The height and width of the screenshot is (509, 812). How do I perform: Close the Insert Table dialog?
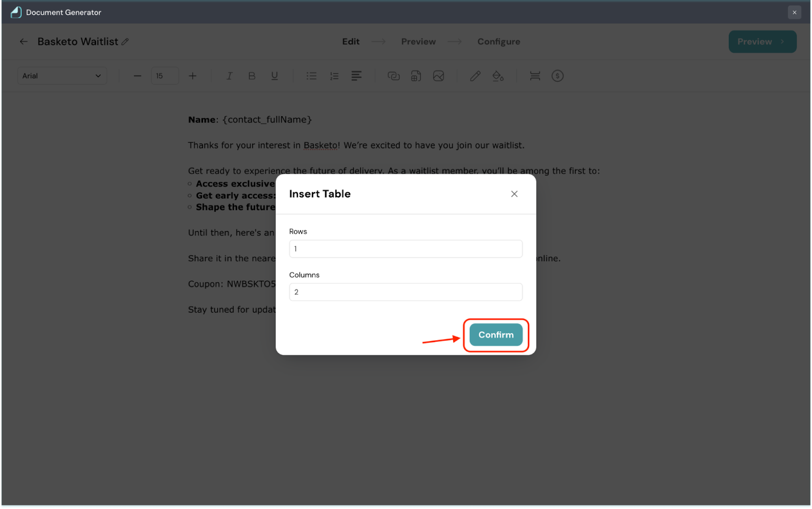coord(514,194)
